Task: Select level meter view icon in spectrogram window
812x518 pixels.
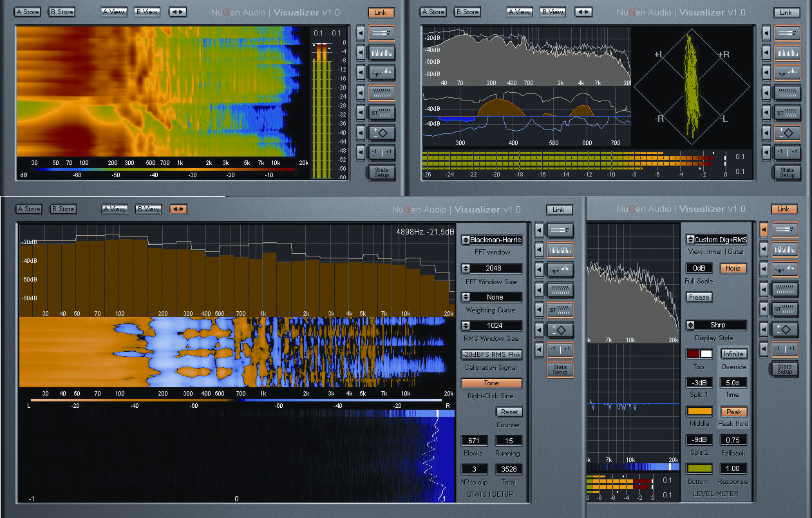Action: pos(381,33)
